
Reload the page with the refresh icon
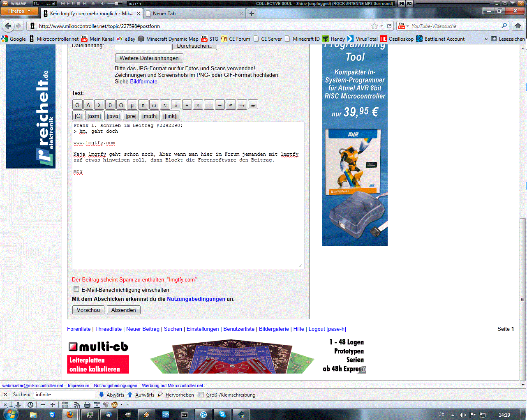pyautogui.click(x=389, y=26)
